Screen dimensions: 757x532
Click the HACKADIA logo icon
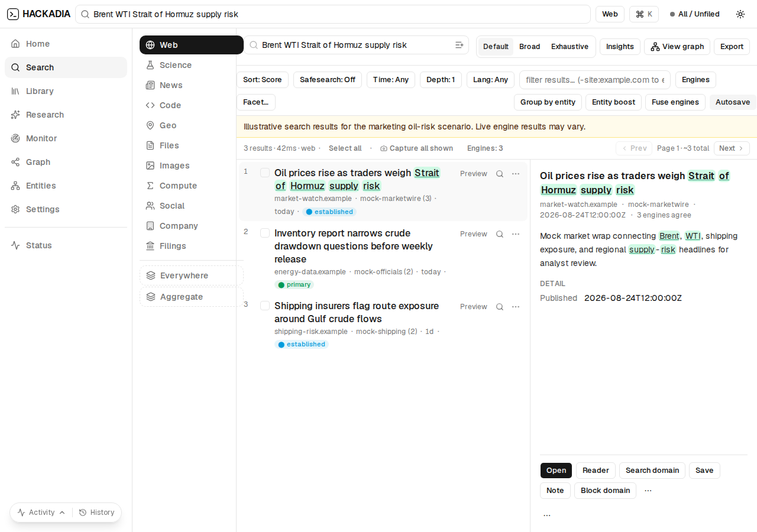[13, 14]
